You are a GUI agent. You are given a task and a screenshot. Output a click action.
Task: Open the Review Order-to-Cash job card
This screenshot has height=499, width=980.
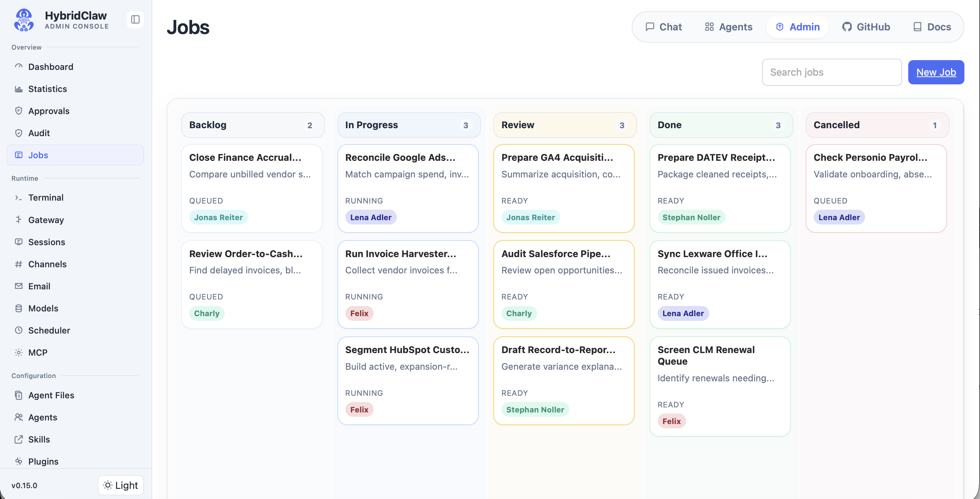[x=252, y=284]
